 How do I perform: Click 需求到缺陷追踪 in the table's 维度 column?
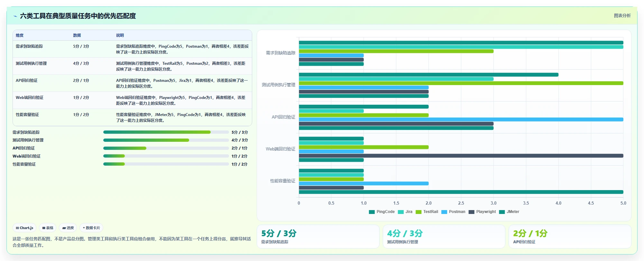pos(29,46)
